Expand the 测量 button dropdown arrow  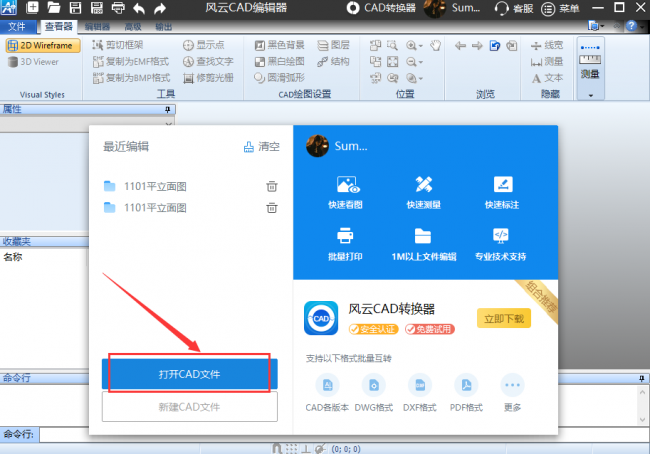pos(591,95)
